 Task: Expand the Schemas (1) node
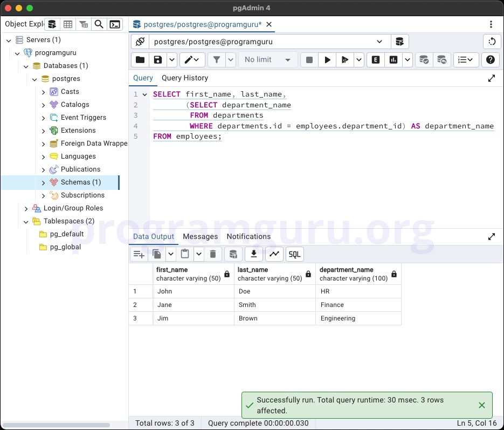pyautogui.click(x=44, y=183)
